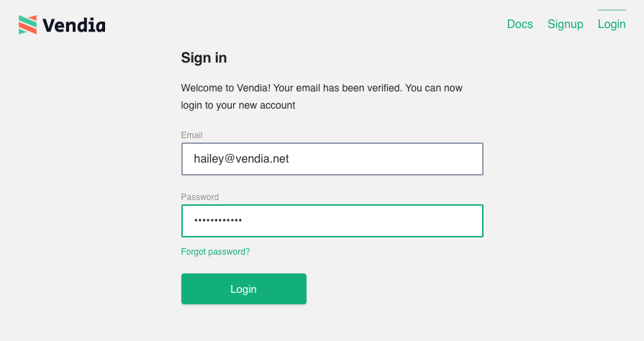Click the Sign in heading

point(204,58)
